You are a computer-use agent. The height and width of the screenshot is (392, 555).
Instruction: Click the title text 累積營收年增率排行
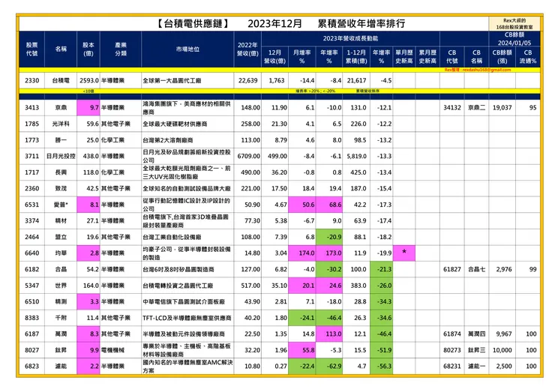click(361, 24)
